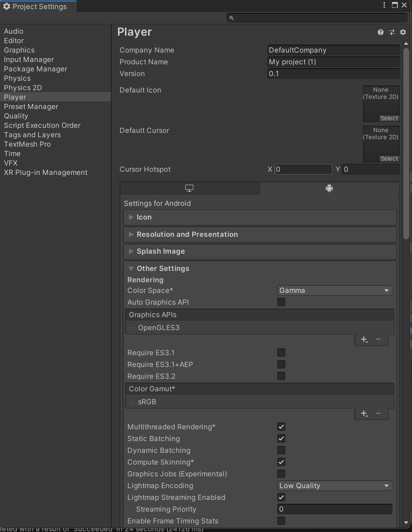This screenshot has width=412, height=532.
Task: Select Default Icon texture
Action: [x=389, y=118]
